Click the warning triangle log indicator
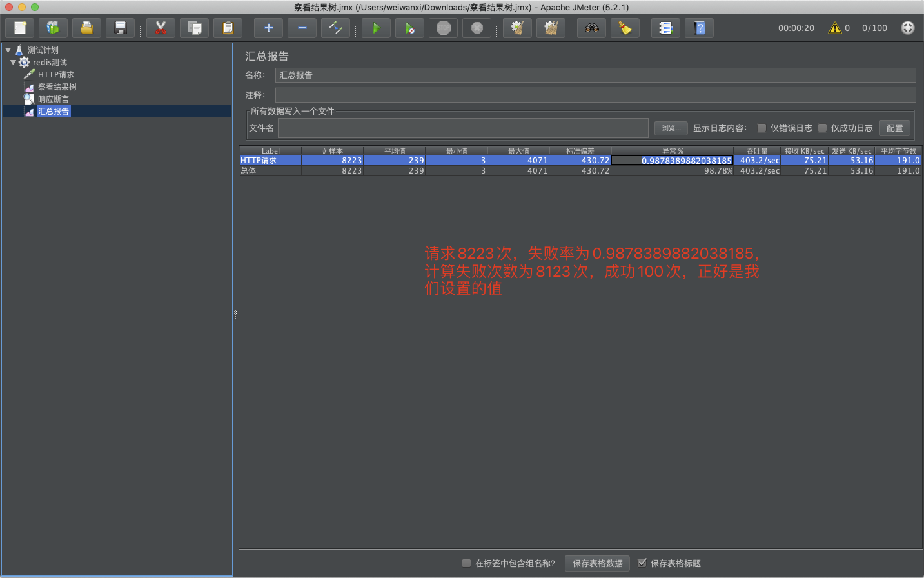The width and height of the screenshot is (924, 578). tap(835, 28)
